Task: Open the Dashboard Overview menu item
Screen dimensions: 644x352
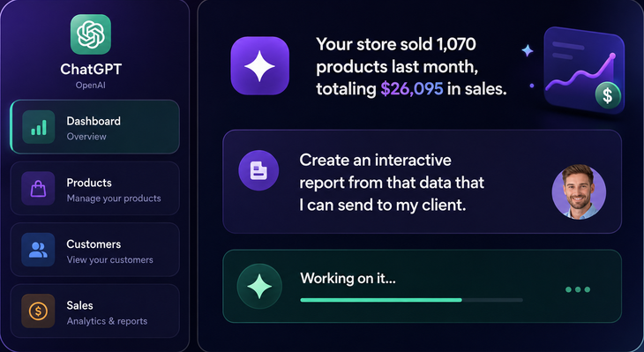Action: [x=95, y=127]
